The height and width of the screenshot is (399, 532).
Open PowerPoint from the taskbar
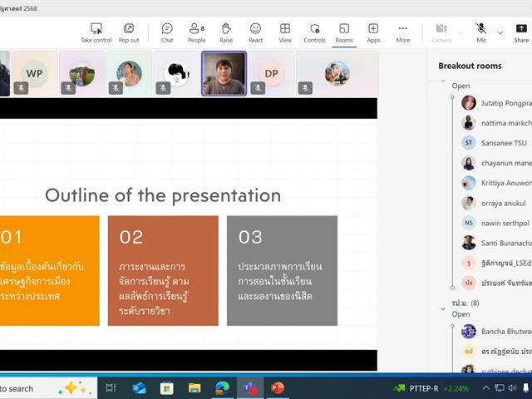click(277, 387)
